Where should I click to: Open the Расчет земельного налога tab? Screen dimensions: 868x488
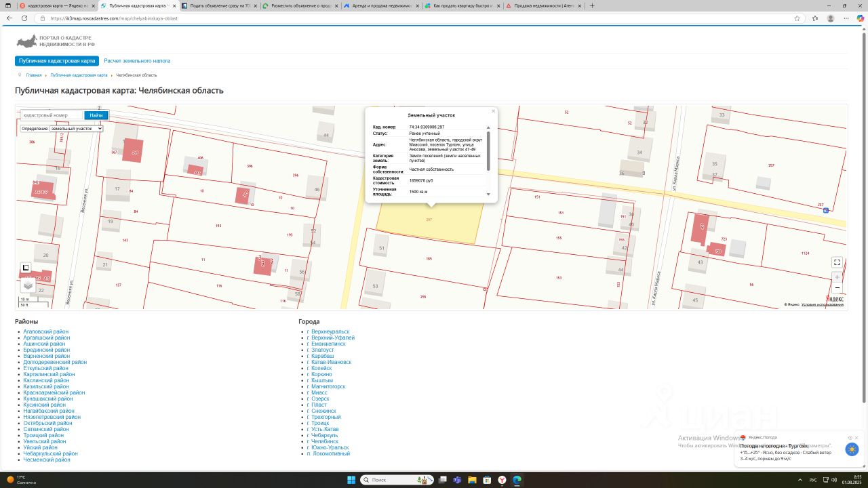click(137, 61)
